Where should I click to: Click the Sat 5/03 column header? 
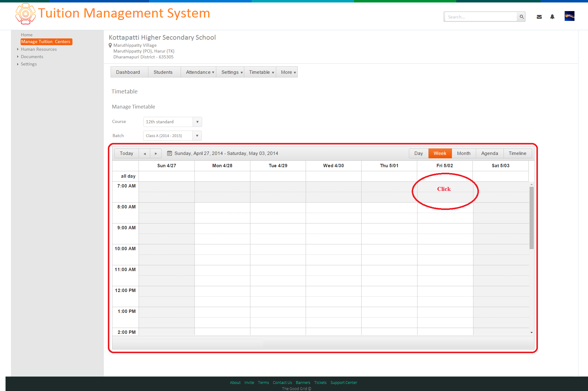[x=500, y=166]
